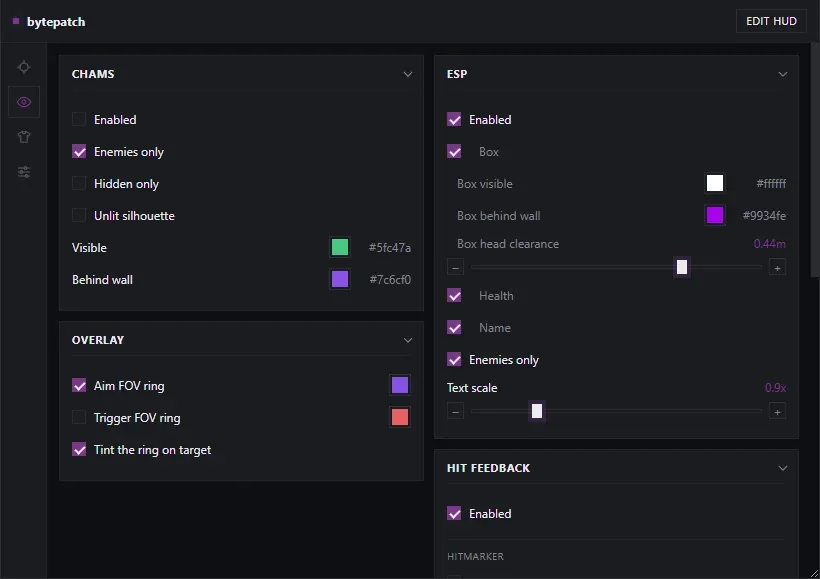Toggle the ESP Name checkbox
The image size is (820, 579).
click(x=454, y=328)
